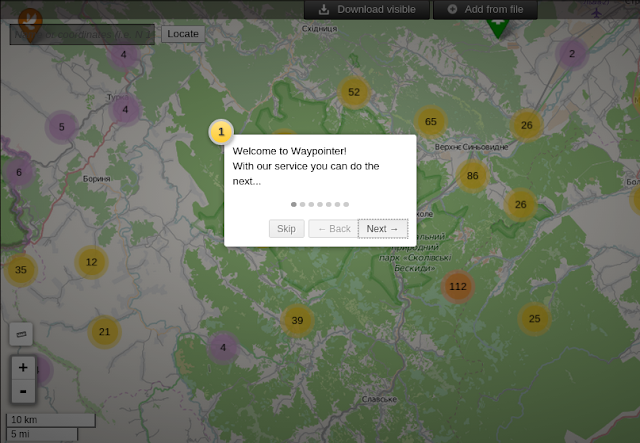
Task: Click the Східниця town label
Action: click(x=319, y=29)
